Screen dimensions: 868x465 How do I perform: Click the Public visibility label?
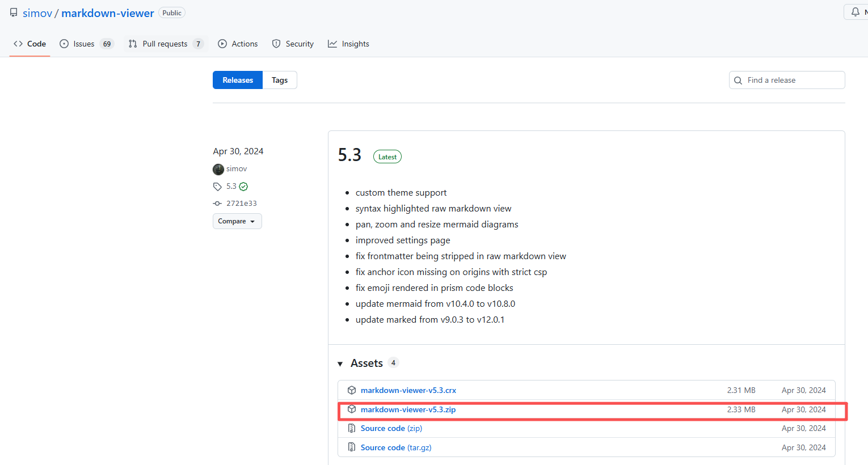pos(172,12)
